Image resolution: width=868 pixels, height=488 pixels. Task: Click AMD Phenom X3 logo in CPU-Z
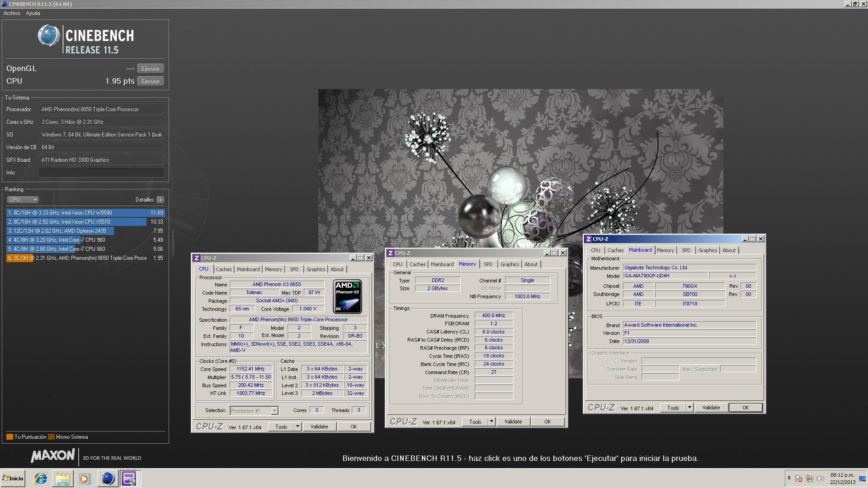pos(347,296)
